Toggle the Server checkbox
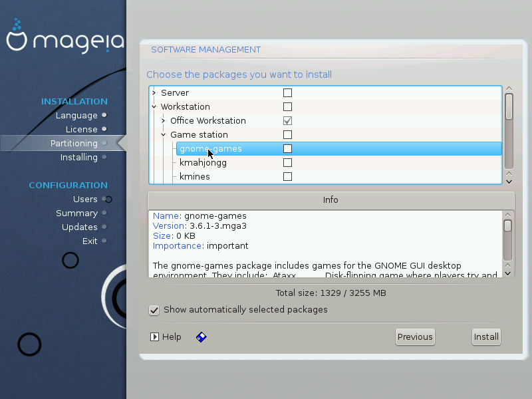 pyautogui.click(x=287, y=92)
